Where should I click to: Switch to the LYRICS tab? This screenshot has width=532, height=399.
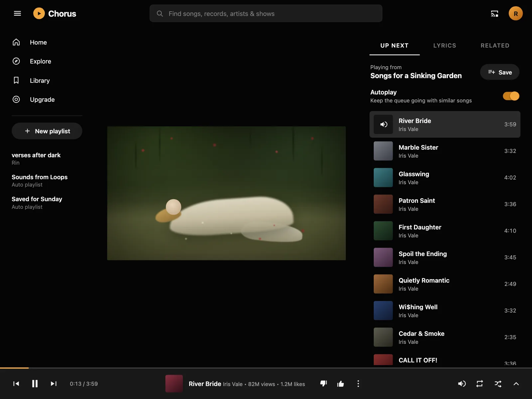(x=445, y=46)
